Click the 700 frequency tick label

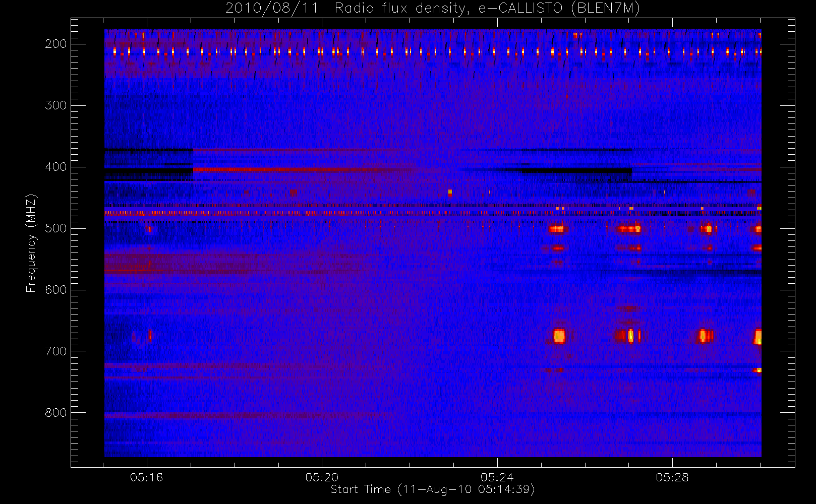click(56, 351)
